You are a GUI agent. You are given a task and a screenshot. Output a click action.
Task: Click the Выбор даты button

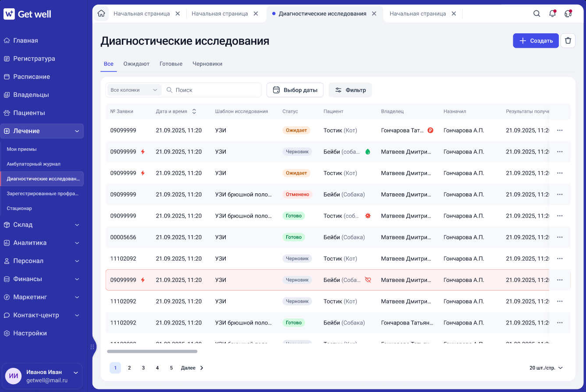click(295, 90)
